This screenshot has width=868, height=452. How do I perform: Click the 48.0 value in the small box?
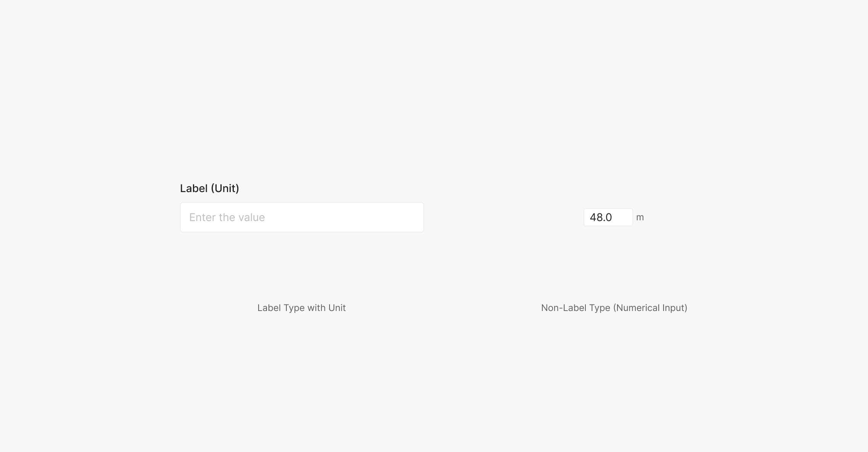click(x=601, y=217)
